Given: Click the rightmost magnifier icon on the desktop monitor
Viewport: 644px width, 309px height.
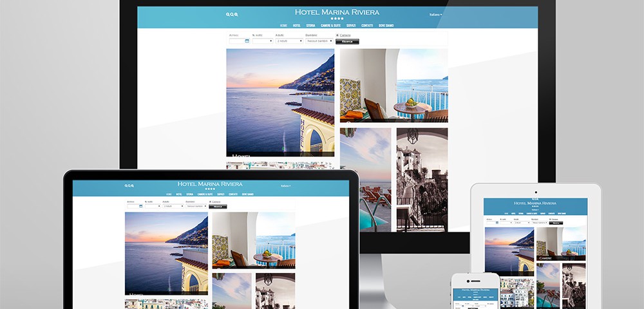Looking at the screenshot, I should [236, 14].
